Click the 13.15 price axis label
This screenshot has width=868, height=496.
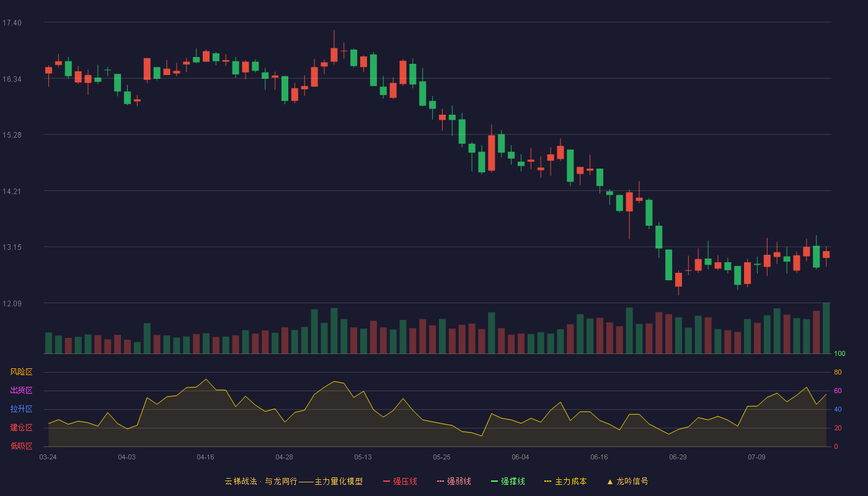pyautogui.click(x=12, y=247)
